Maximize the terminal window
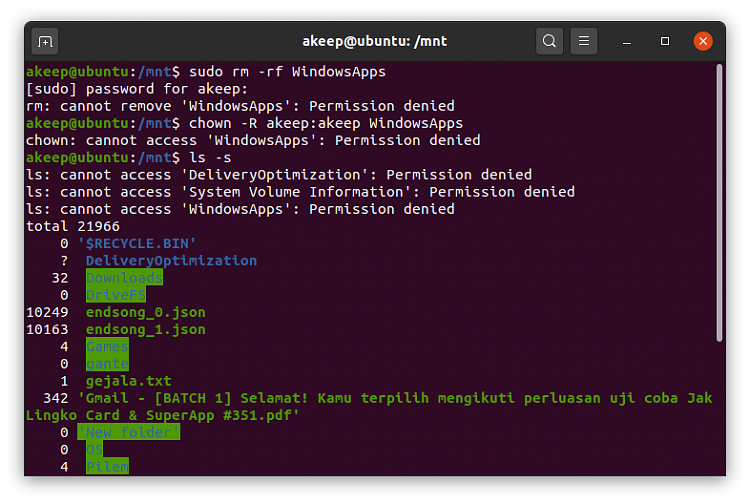Screen dimensions: 750x503 [665, 42]
